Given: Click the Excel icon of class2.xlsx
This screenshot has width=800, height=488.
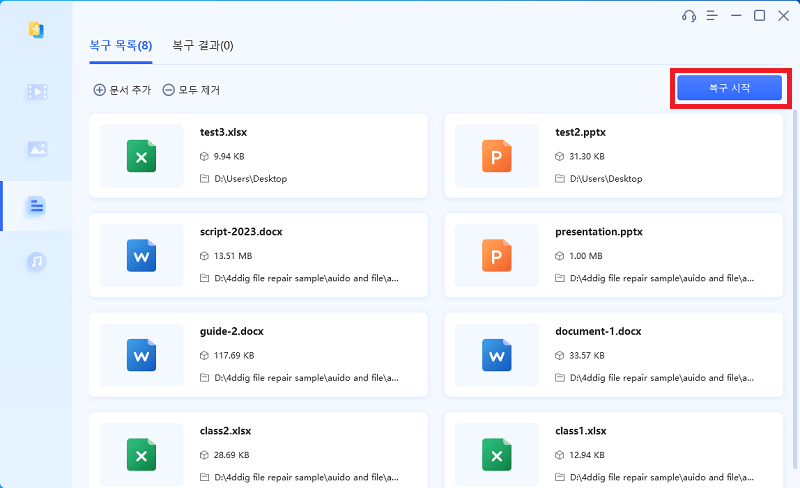Looking at the screenshot, I should [x=141, y=455].
